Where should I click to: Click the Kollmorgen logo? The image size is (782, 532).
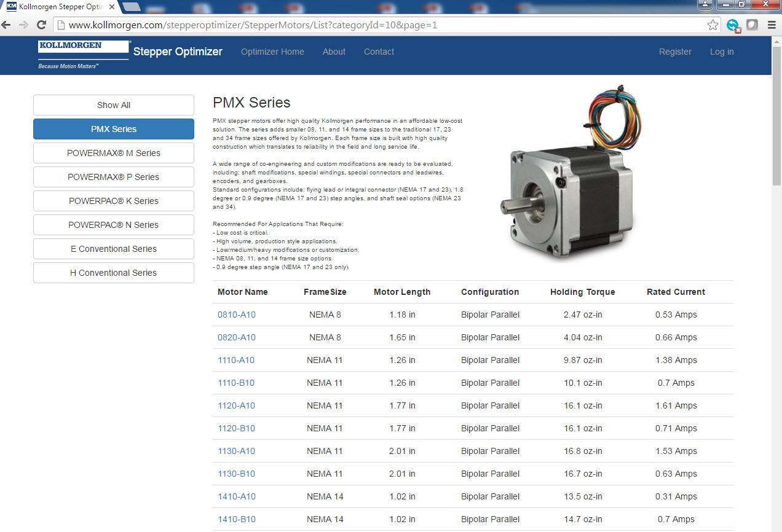tap(84, 55)
